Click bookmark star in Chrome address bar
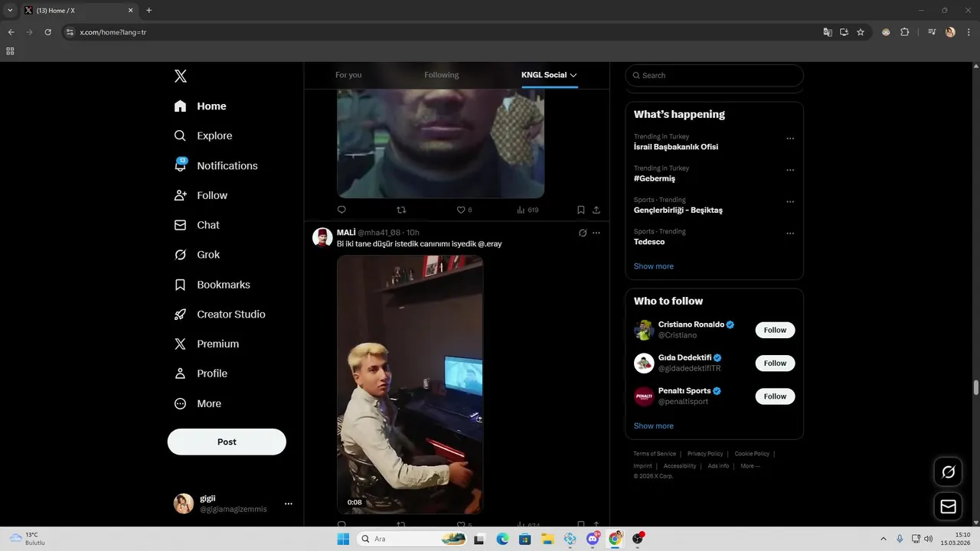This screenshot has width=980, height=551. click(861, 32)
